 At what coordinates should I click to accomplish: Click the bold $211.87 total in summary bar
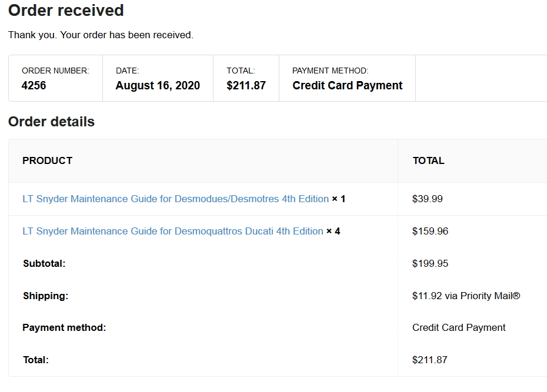pos(246,85)
